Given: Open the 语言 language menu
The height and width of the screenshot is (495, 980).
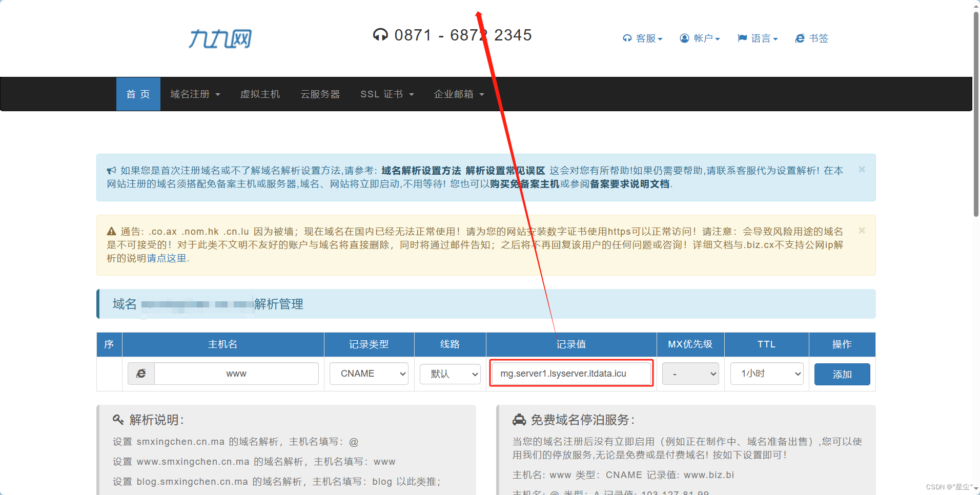Looking at the screenshot, I should tap(758, 38).
